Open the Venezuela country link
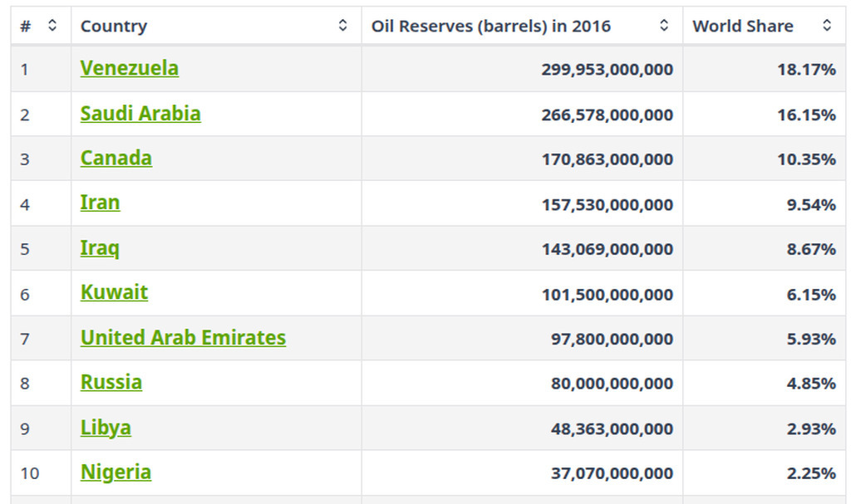The height and width of the screenshot is (504, 851). (x=129, y=68)
